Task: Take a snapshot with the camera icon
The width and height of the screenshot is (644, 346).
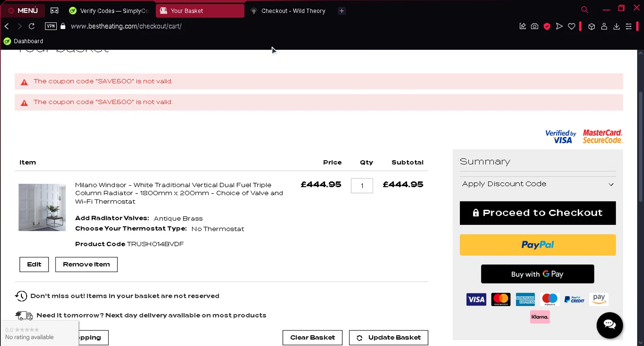Action: point(535,26)
